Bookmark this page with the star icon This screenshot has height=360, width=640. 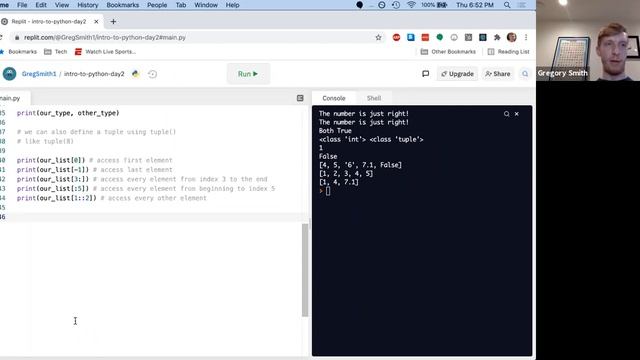point(378,38)
